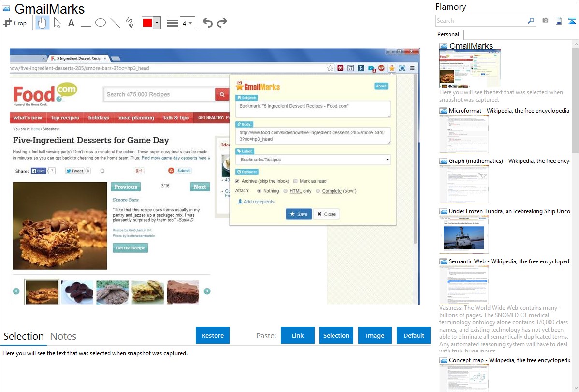Check the Mark as read checkbox

pyautogui.click(x=295, y=181)
